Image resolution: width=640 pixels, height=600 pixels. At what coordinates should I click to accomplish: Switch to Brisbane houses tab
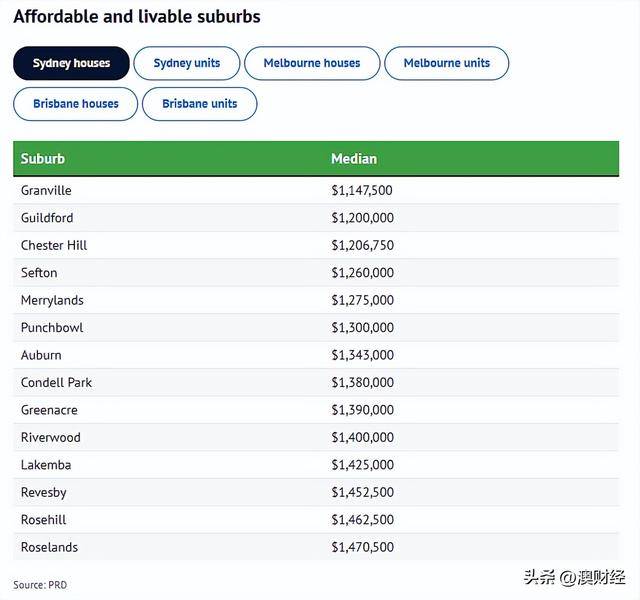(76, 104)
